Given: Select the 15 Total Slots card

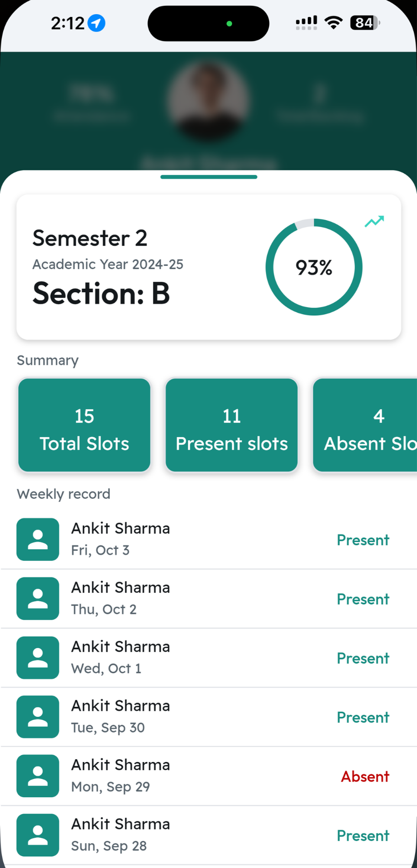Looking at the screenshot, I should pos(84,425).
